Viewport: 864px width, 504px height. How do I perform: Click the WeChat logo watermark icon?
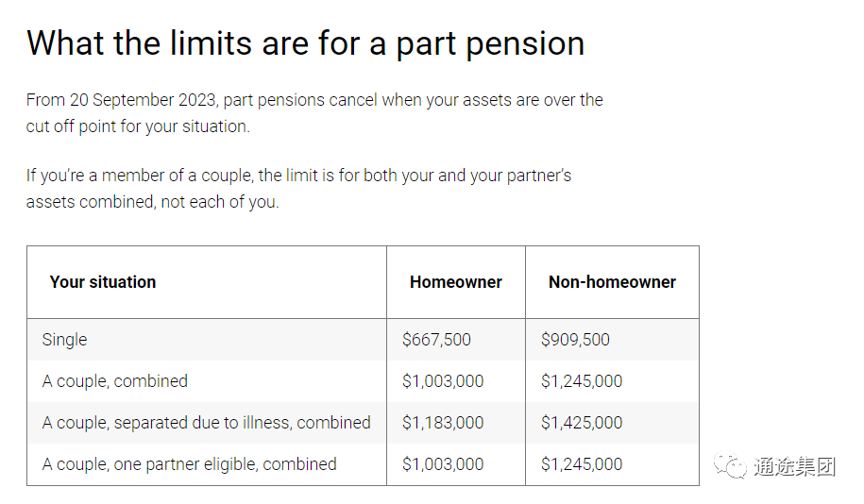pos(730,466)
